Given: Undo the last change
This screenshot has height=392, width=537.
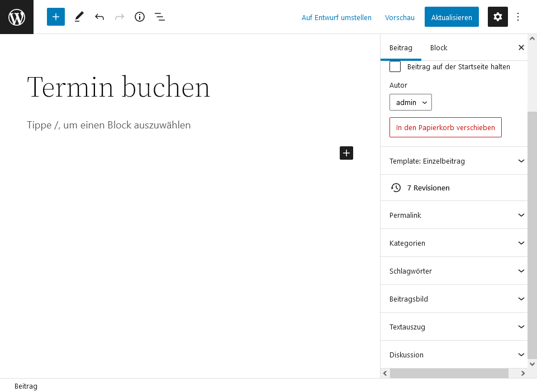Looking at the screenshot, I should tap(99, 17).
